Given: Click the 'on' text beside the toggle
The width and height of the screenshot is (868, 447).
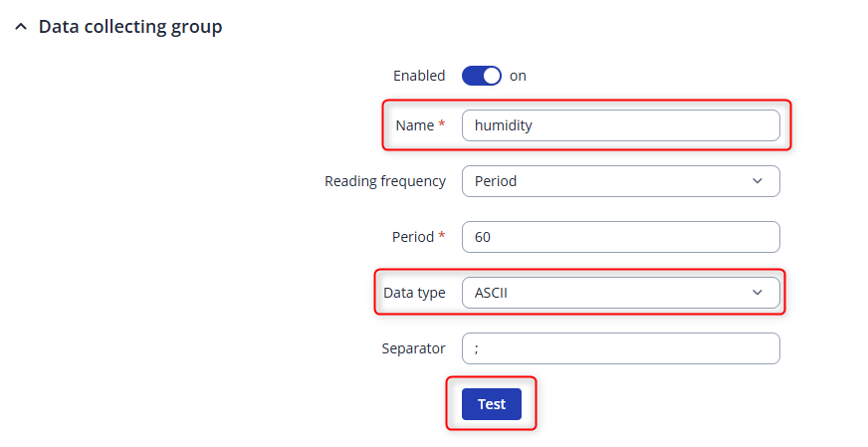Looking at the screenshot, I should coord(518,76).
